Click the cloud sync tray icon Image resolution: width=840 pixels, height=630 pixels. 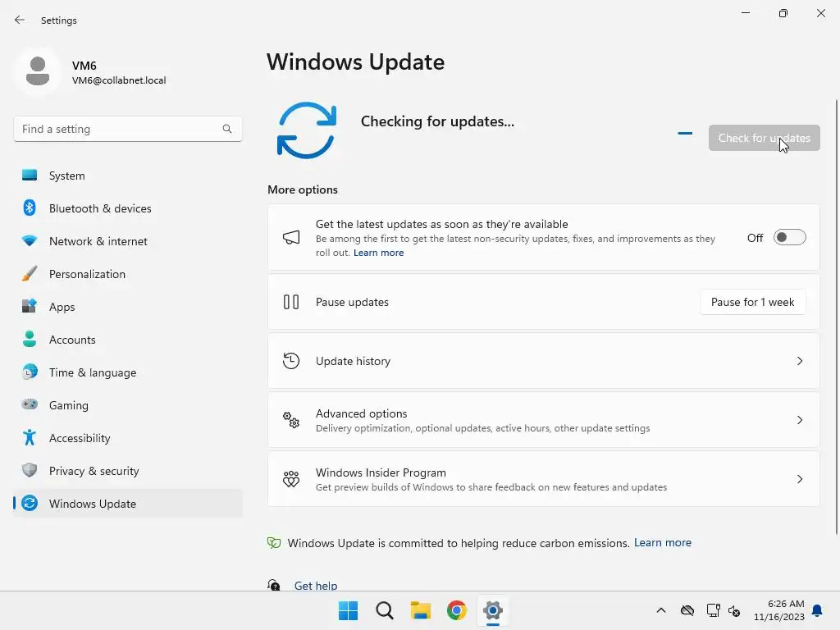click(x=687, y=610)
